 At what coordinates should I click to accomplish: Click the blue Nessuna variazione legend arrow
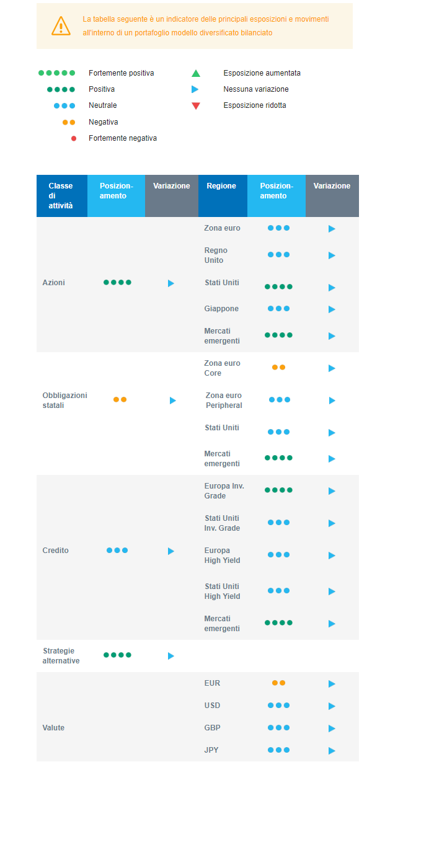point(195,89)
